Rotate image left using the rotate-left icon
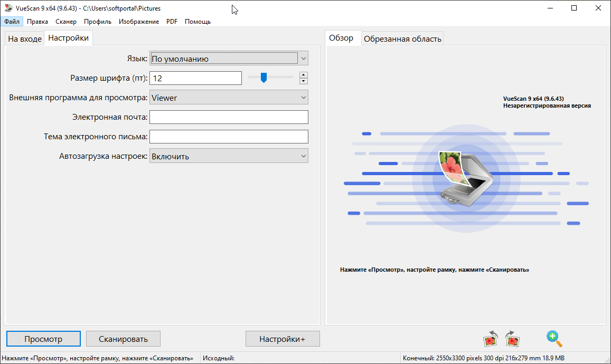The width and height of the screenshot is (611, 364). pos(491,339)
